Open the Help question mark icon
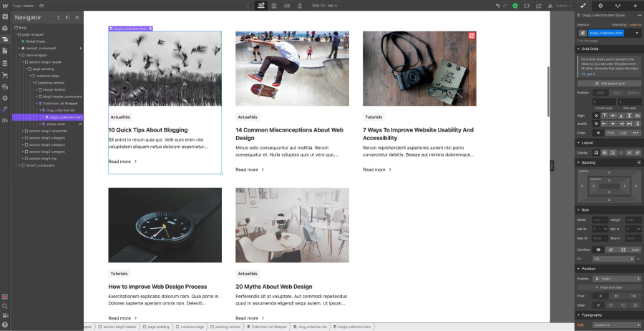Screen dimensions: 644x331 tap(5, 326)
